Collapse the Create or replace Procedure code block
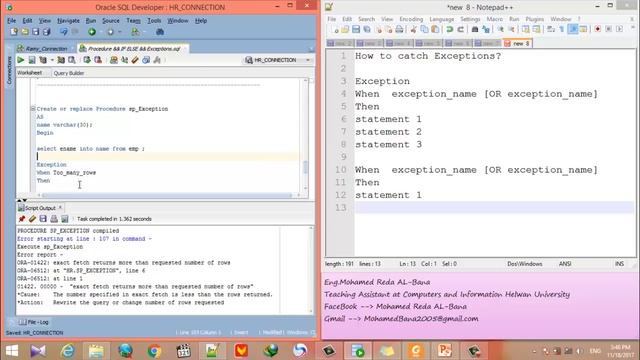Image resolution: width=640 pixels, height=360 pixels. 33,109
